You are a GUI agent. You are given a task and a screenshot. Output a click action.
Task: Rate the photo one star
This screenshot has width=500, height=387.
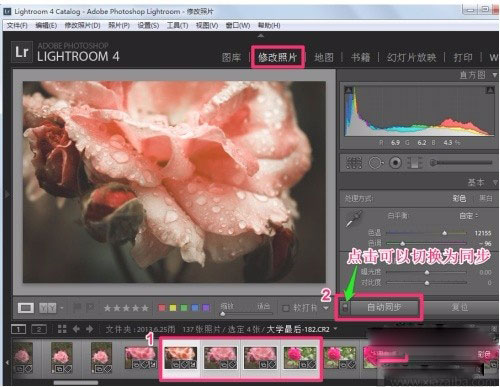pos(107,308)
